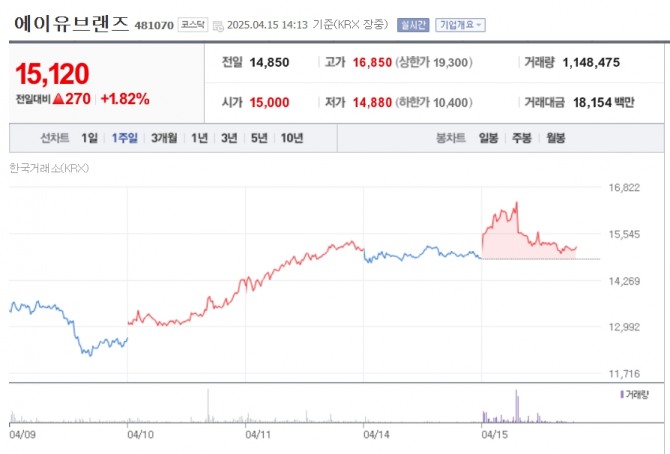Click the stock code 481070
Screen dimensions: 670x454
click(154, 25)
